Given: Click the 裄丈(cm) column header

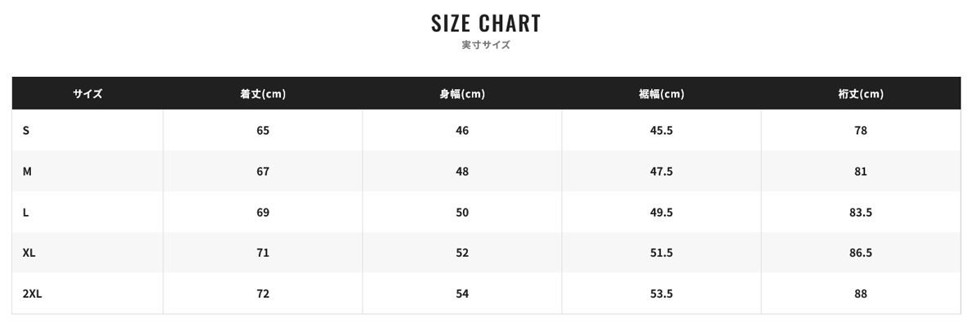Looking at the screenshot, I should coord(861,94).
